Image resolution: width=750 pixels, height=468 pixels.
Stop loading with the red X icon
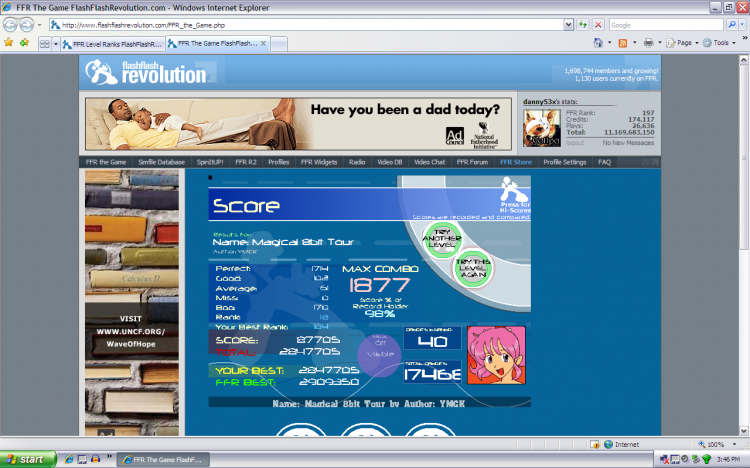(598, 25)
